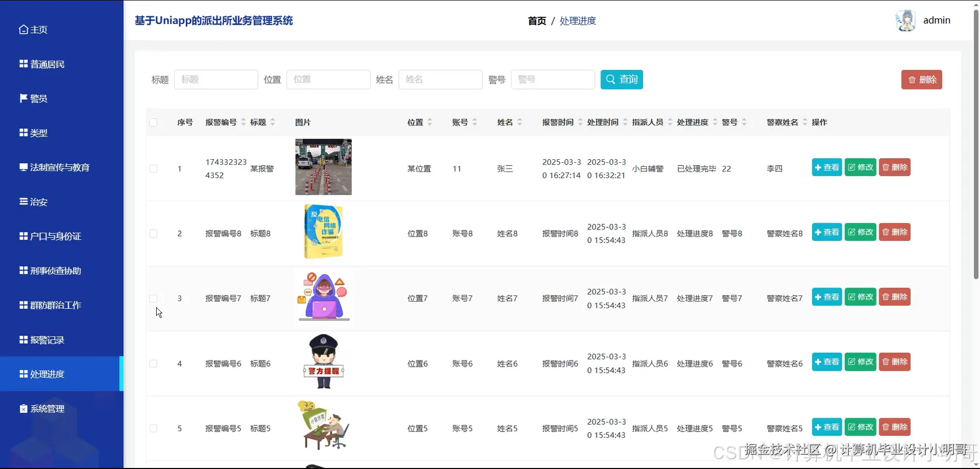Viewport: 980px width, 469px height.
Task: Click the blue 查询 search button
Action: coord(621,79)
